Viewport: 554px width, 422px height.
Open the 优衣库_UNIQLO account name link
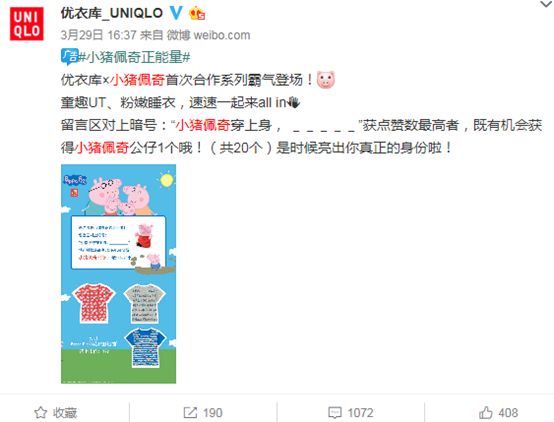tap(112, 13)
